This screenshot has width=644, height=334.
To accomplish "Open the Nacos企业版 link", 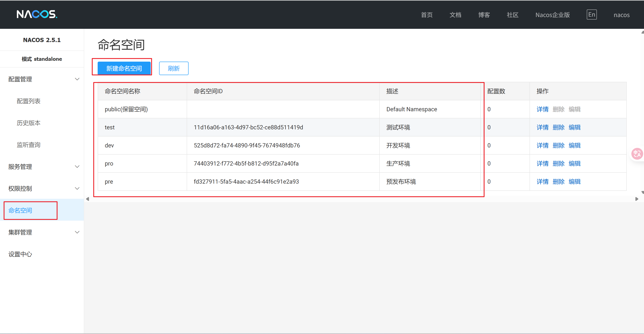I will point(552,15).
